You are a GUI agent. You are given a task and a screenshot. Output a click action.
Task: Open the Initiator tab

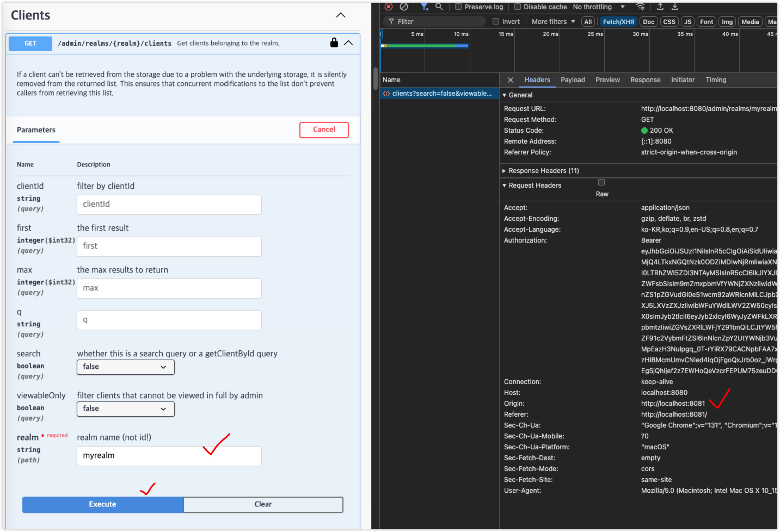tap(683, 80)
